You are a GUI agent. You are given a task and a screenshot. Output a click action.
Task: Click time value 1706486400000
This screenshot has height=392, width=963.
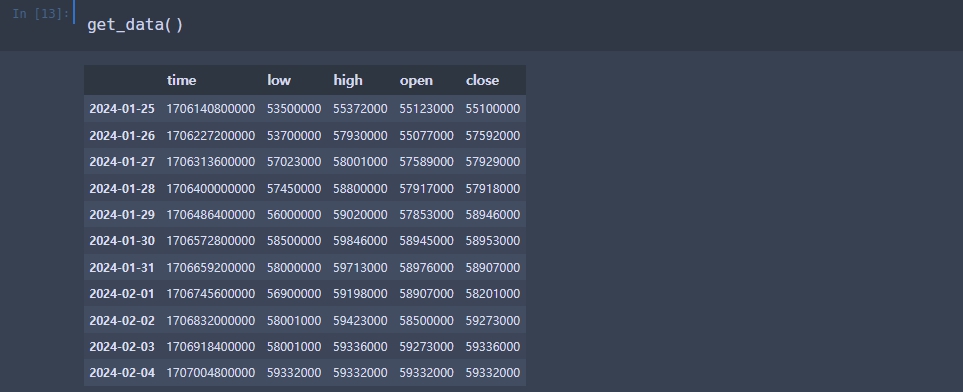coord(211,214)
